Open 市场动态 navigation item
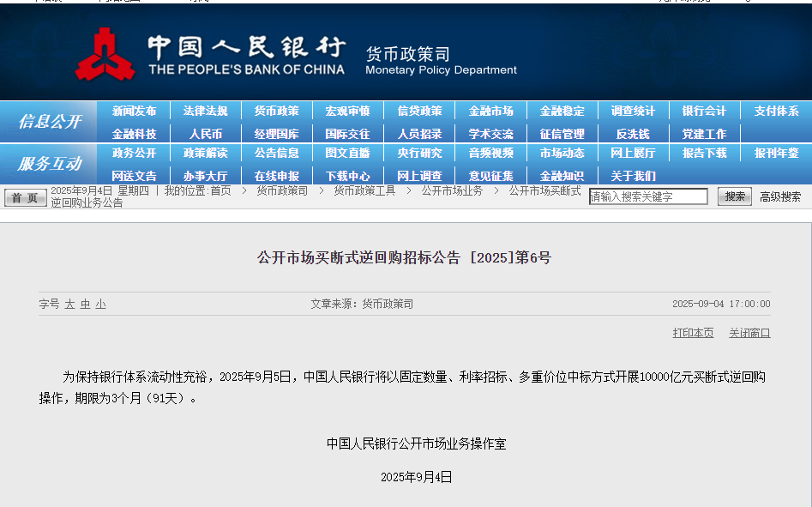Image resolution: width=812 pixels, height=507 pixels. pos(562,153)
